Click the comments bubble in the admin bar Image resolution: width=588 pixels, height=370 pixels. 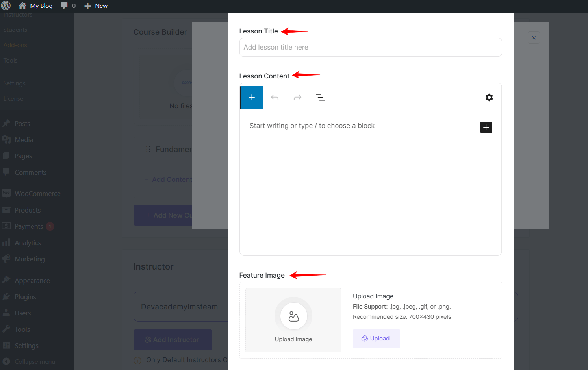[64, 6]
